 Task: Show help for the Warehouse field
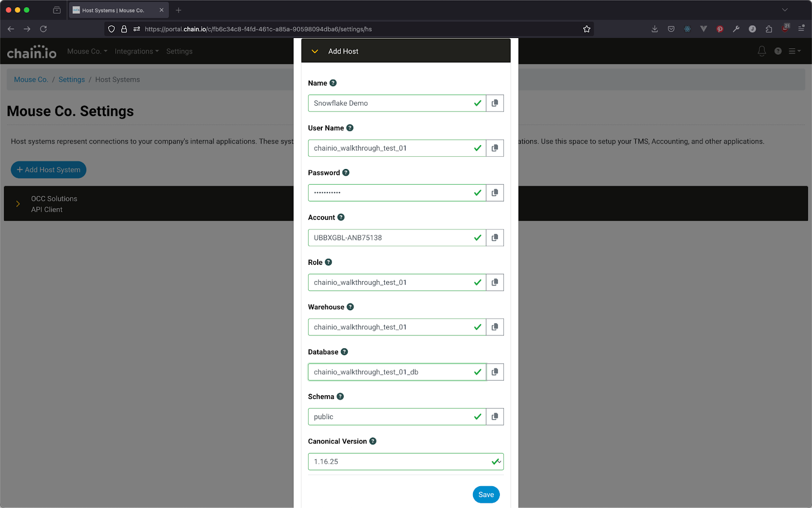350,307
